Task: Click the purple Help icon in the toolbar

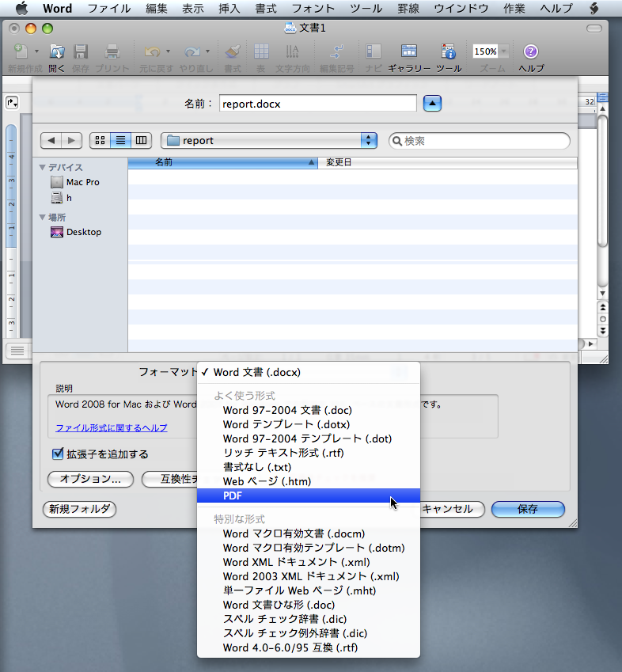Action: (x=531, y=52)
